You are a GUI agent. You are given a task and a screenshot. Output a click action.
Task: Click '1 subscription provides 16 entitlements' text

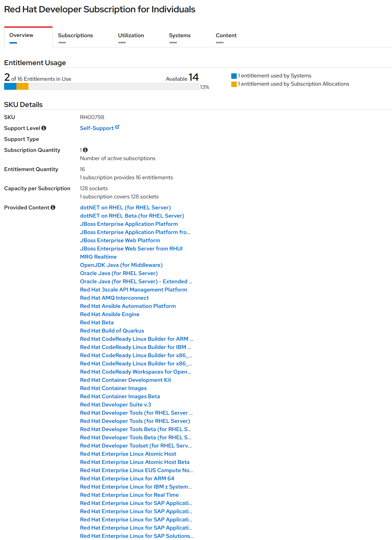[126, 177]
